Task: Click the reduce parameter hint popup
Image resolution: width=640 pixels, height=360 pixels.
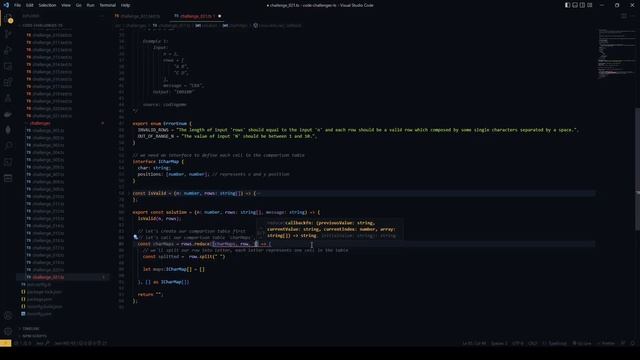Action: tap(330, 229)
